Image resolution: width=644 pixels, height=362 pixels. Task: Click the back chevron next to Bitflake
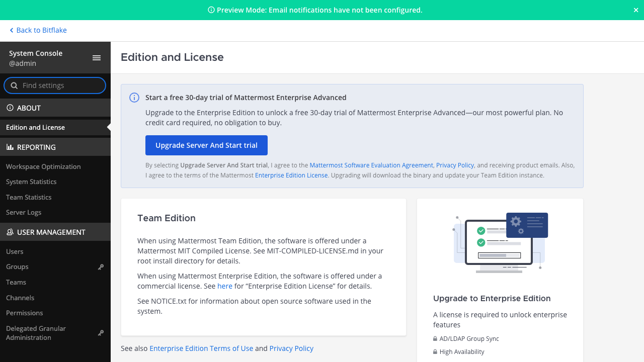point(12,31)
